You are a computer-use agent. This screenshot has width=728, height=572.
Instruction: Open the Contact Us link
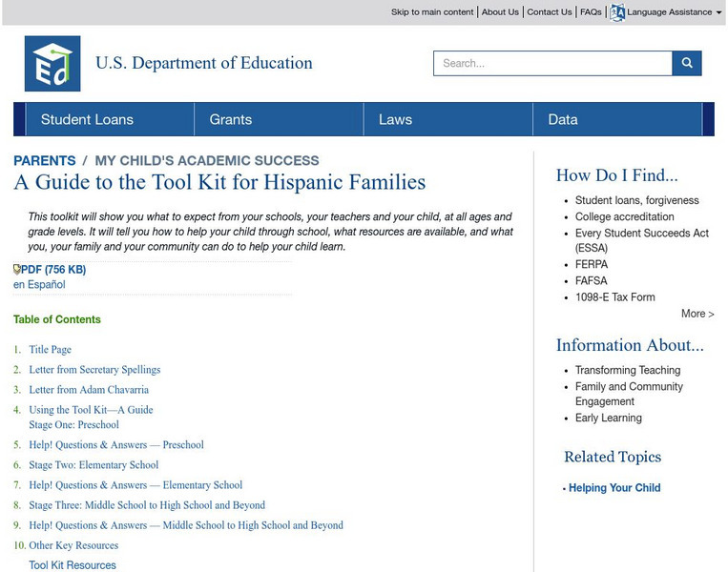(549, 12)
